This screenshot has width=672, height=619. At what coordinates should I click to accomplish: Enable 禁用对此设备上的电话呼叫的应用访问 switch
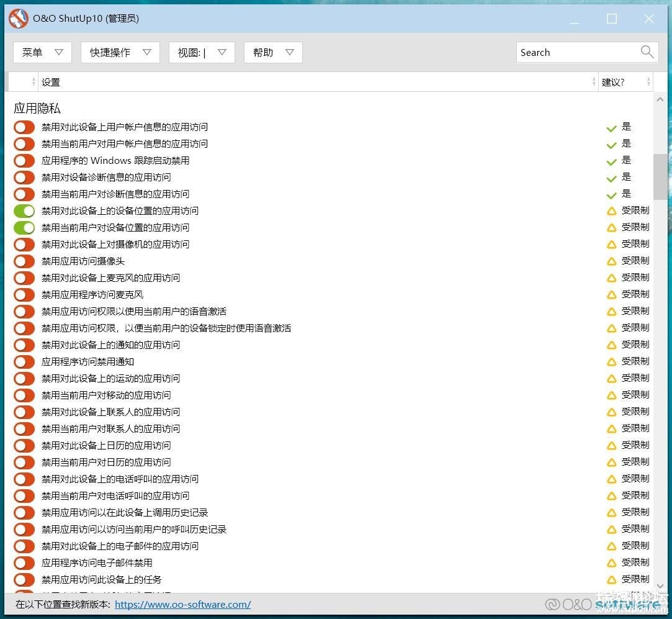(x=24, y=479)
